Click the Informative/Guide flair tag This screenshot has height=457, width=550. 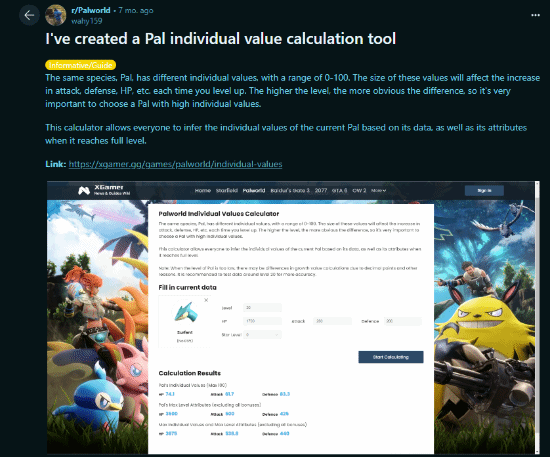80,65
